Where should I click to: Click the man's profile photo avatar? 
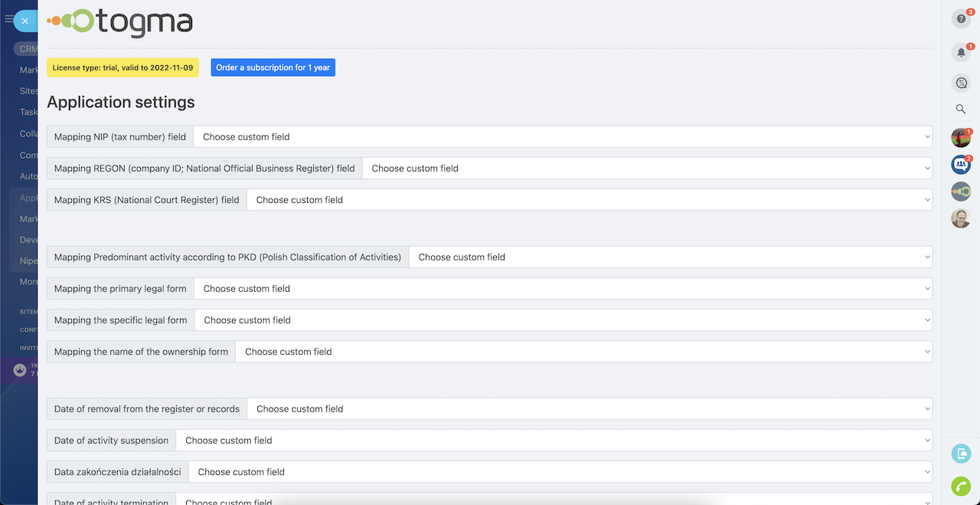coord(961,218)
